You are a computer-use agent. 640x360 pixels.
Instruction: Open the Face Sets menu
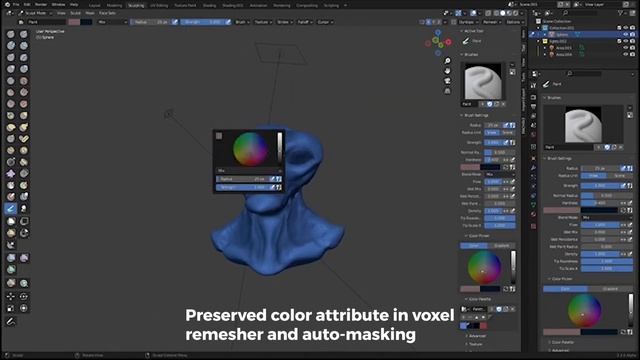(107, 13)
